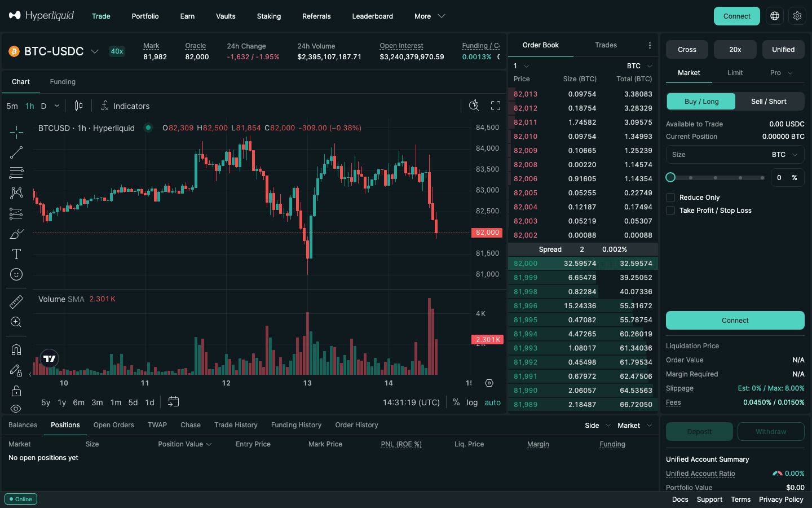
Task: Click the size percentage input field
Action: click(x=787, y=178)
